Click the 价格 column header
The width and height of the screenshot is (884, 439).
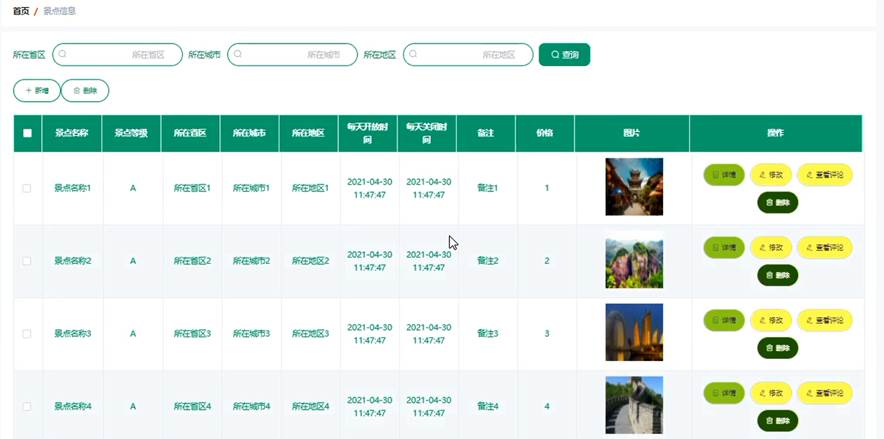tap(545, 134)
